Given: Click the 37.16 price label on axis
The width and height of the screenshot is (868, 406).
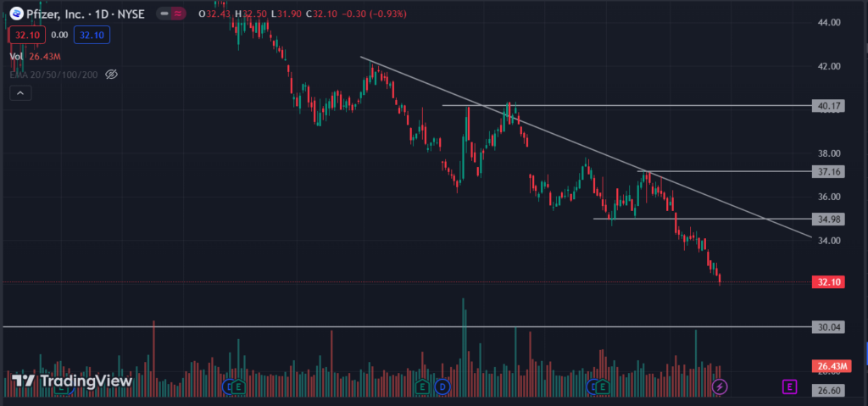Looking at the screenshot, I should pyautogui.click(x=828, y=172).
